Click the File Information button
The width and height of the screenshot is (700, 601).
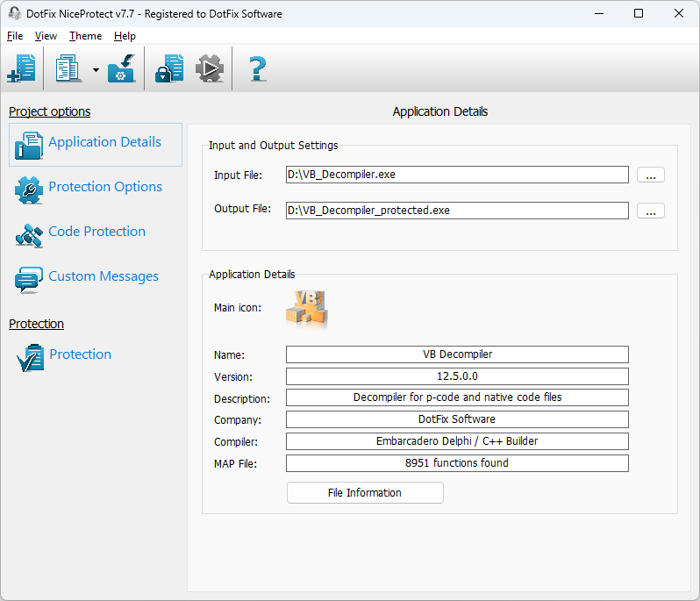(x=365, y=492)
